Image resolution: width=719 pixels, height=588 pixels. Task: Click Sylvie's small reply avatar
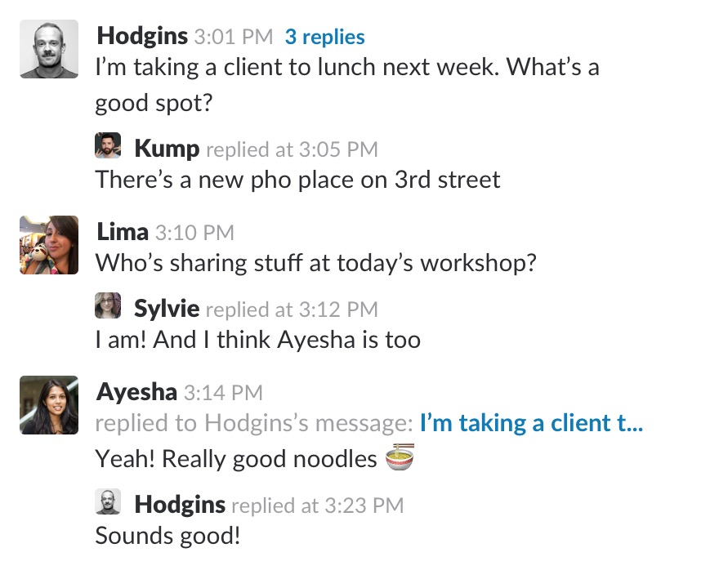tap(109, 305)
